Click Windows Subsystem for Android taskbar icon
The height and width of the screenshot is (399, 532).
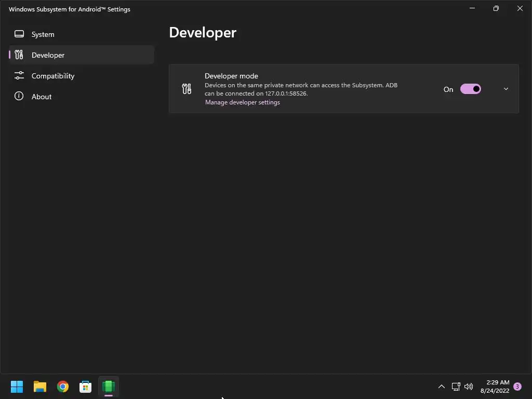click(x=109, y=387)
